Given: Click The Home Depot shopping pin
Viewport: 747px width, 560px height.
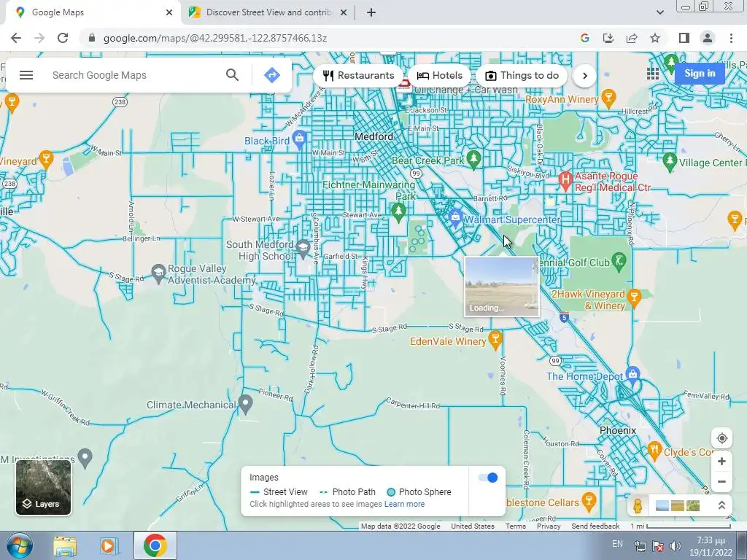Looking at the screenshot, I should [632, 376].
